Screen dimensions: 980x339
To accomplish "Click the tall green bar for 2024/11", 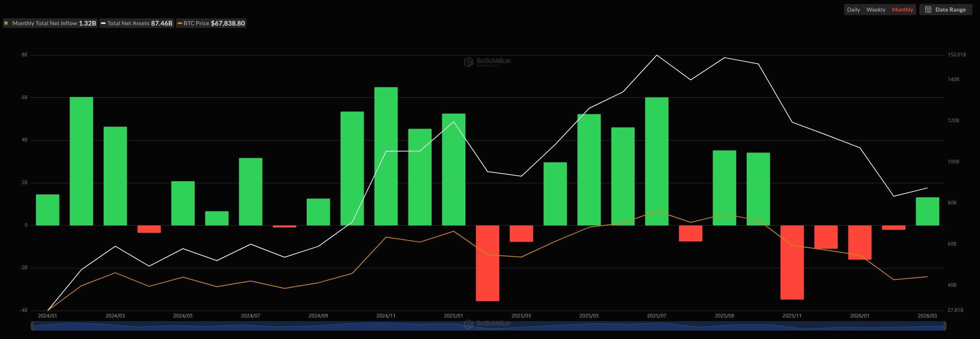I will tap(386, 156).
